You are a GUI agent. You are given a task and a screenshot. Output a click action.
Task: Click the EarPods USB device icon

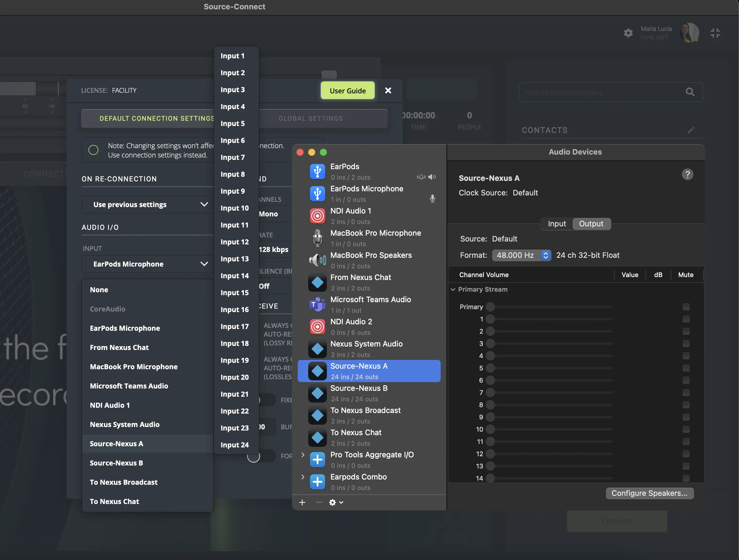click(x=317, y=171)
